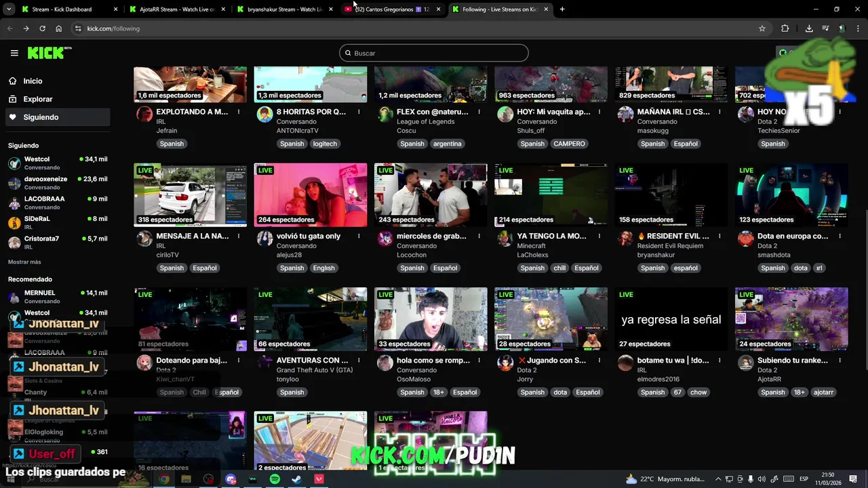The height and width of the screenshot is (488, 868).
Task: Switch to AjotaRR Stream browser tab
Action: 176,9
